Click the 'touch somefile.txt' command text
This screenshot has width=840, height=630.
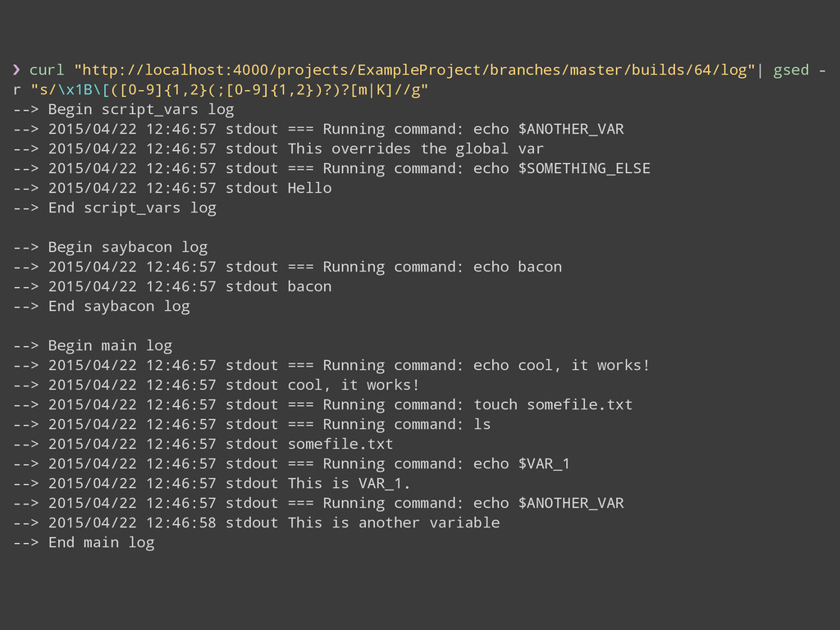(x=553, y=404)
